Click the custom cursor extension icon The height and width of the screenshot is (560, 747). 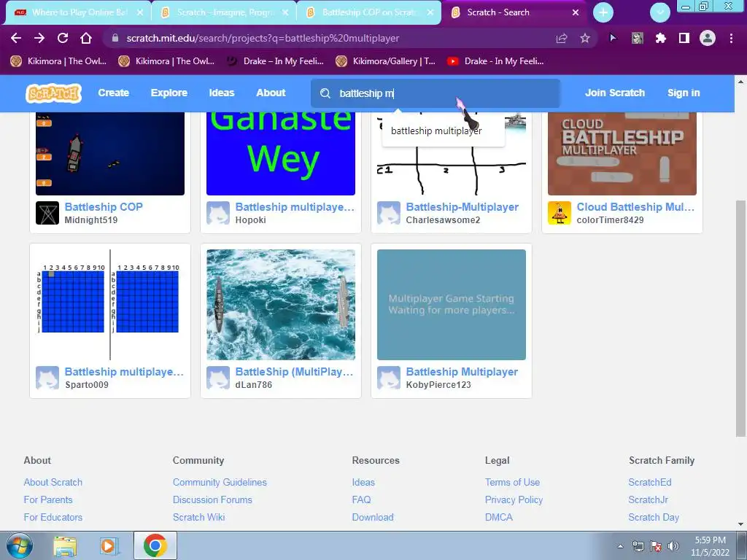pos(613,38)
